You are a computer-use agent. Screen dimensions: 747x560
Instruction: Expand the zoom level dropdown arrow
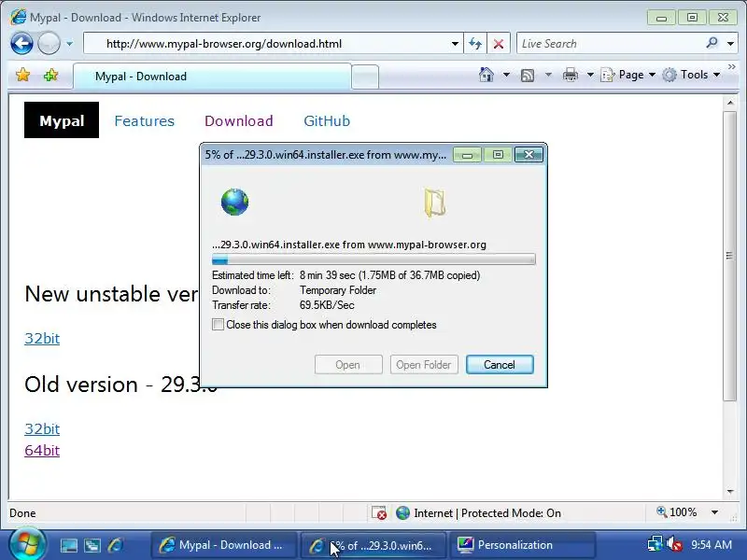[714, 512]
